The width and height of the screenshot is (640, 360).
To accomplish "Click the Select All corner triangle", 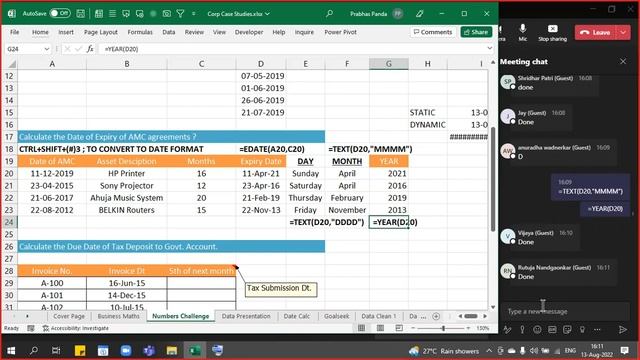I will tap(12, 64).
